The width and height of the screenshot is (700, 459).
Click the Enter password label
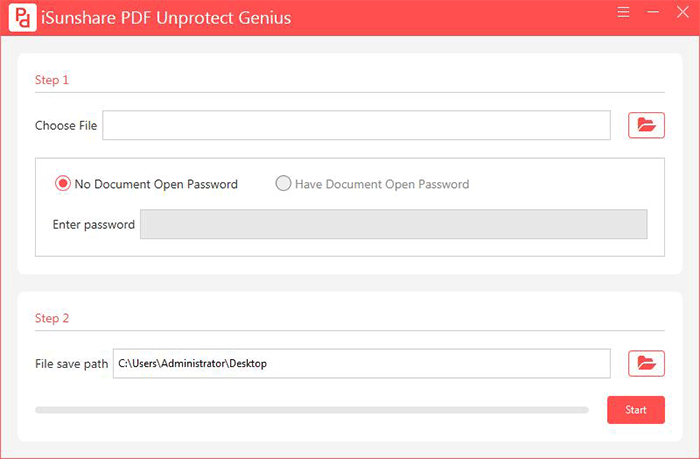(94, 225)
